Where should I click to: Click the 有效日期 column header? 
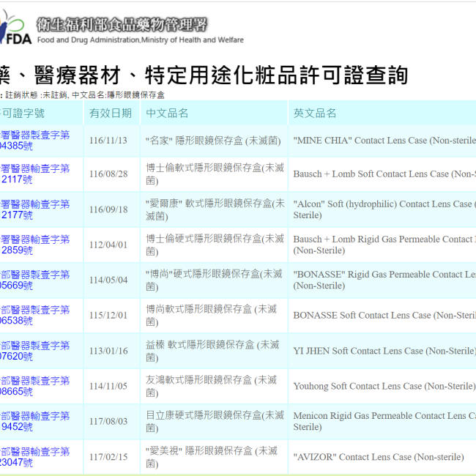(111, 114)
